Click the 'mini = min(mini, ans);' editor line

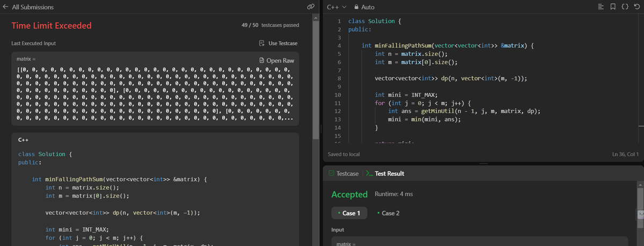point(424,119)
